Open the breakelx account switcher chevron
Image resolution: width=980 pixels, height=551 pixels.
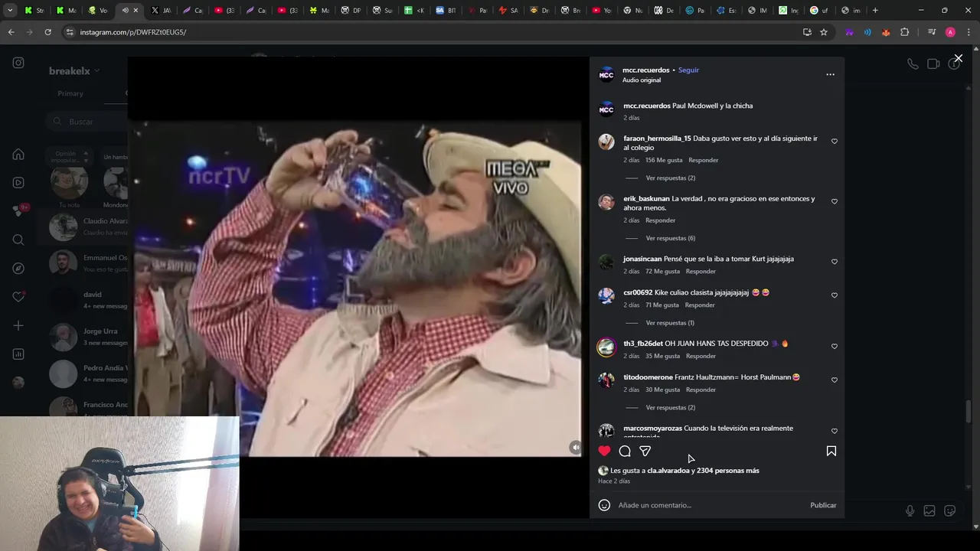click(96, 71)
